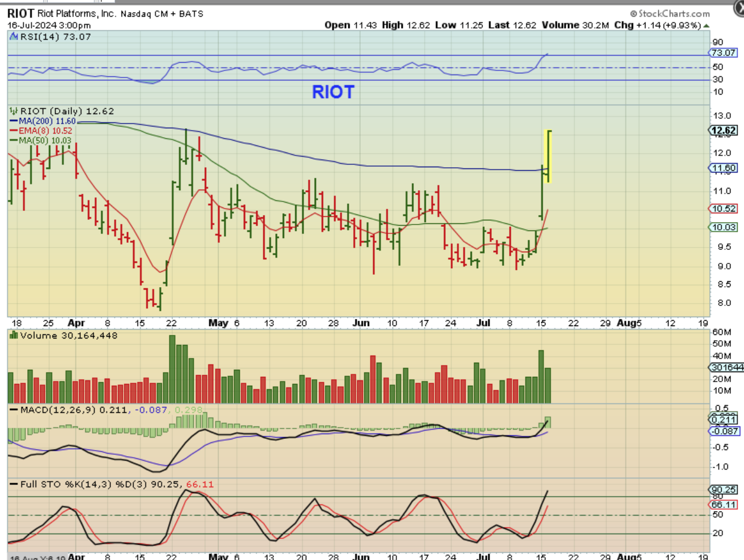Click the StockCharts.com attribution text
The width and height of the screenshot is (744, 560).
click(x=669, y=14)
